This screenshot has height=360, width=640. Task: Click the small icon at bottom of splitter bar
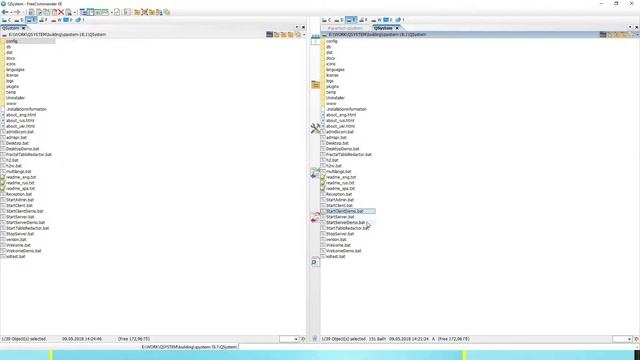(x=315, y=338)
